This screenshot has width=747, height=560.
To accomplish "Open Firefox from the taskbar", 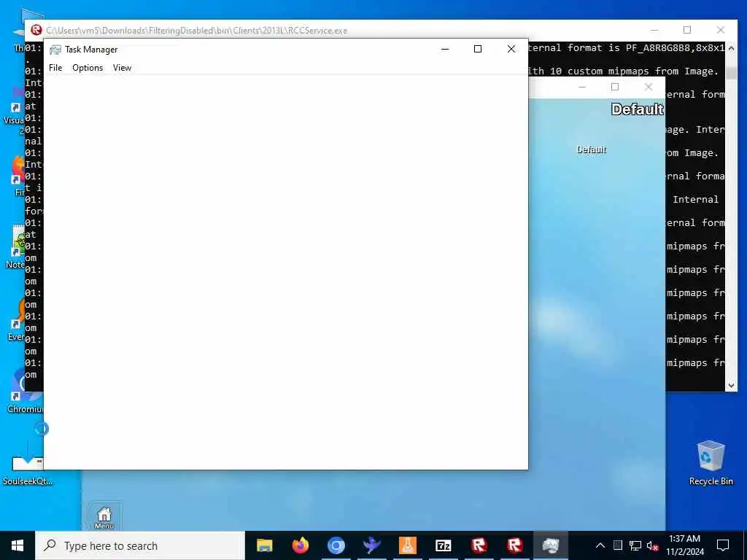I will point(300,545).
